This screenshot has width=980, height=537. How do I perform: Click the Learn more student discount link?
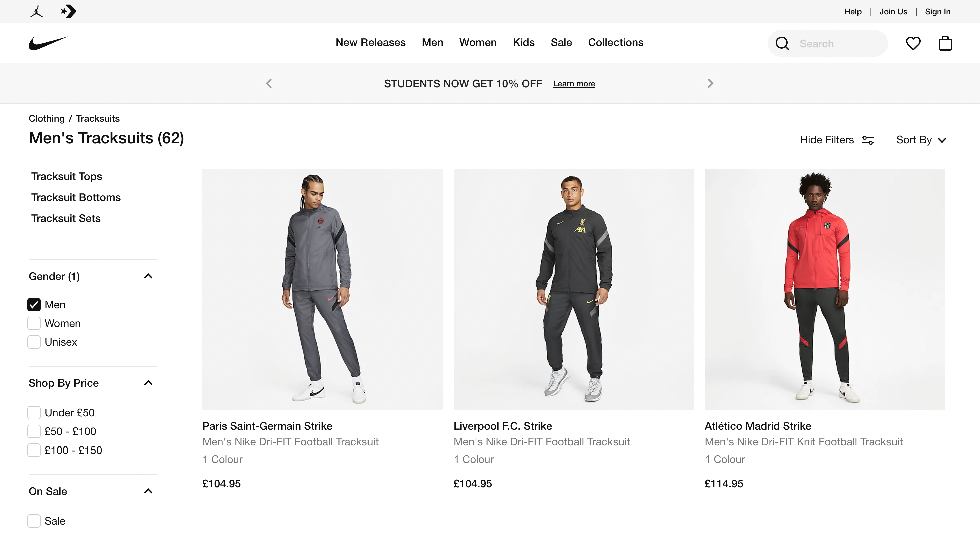coord(574,84)
